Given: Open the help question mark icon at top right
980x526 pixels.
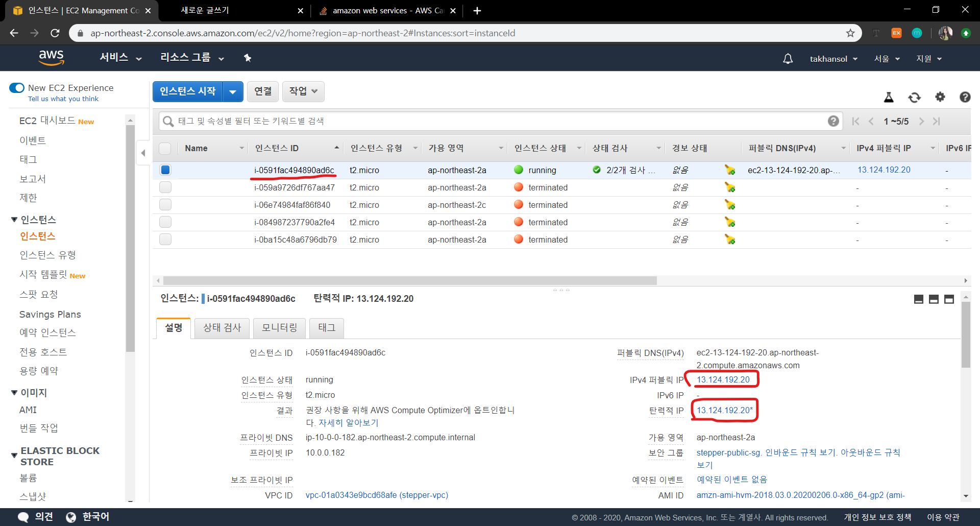Looking at the screenshot, I should (965, 97).
